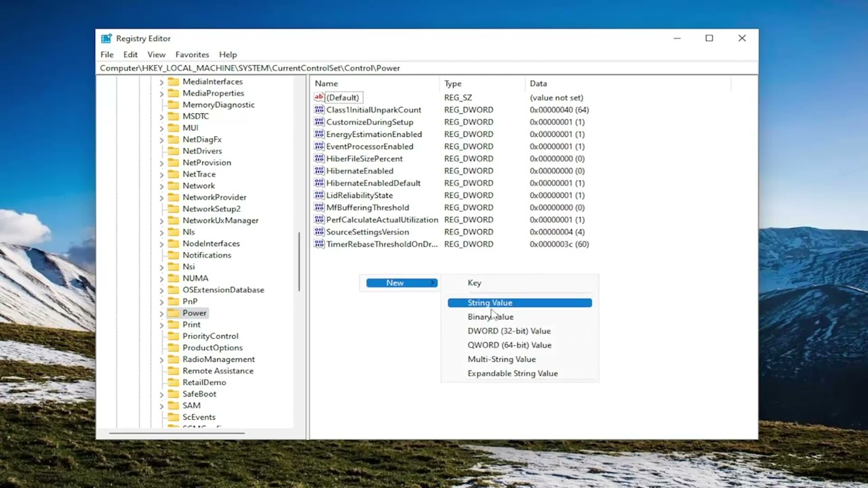Image resolution: width=868 pixels, height=488 pixels.
Task: Click the PriorityControl folder icon
Action: point(173,335)
